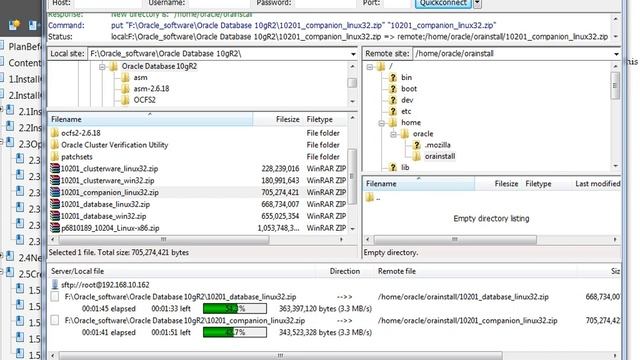Collapse the remote root / tree node
Screen dimensions: 640x360
(370, 67)
